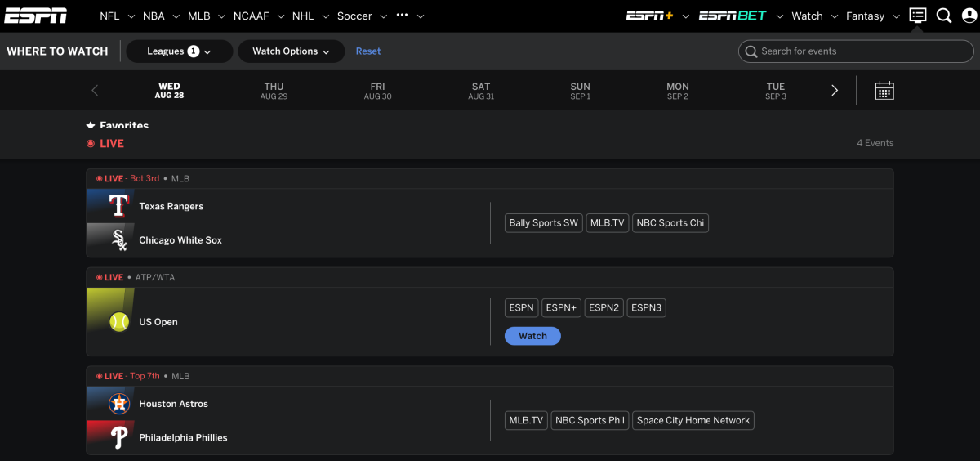Screen dimensions: 980x461
Task: Open the ESPN+ logo link
Action: coord(650,16)
